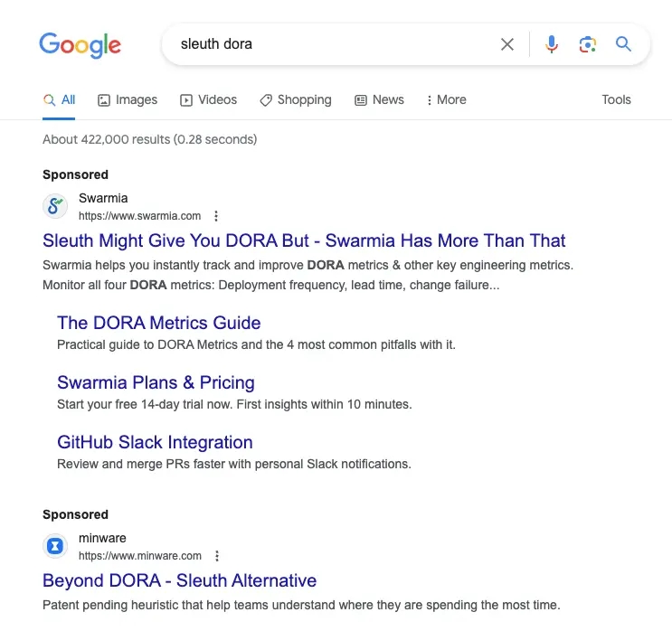The width and height of the screenshot is (672, 631).
Task: Clear the search box with X icon
Action: coord(507,44)
